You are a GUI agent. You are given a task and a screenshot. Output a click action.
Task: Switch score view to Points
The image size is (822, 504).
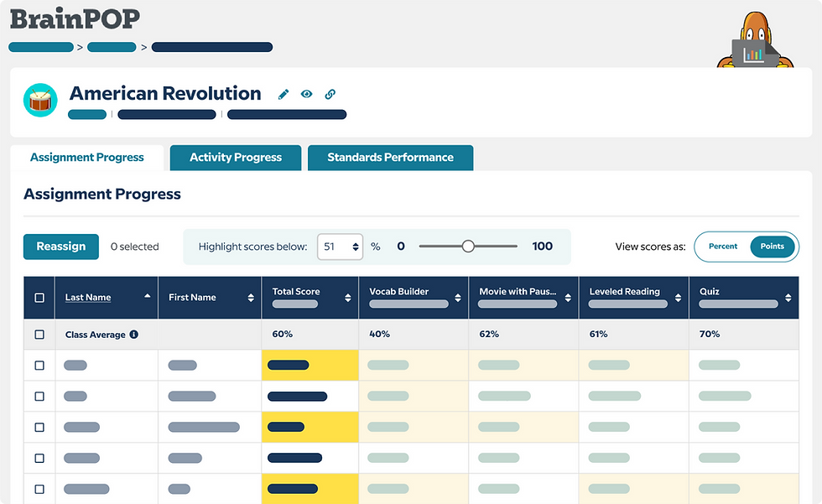[773, 247]
